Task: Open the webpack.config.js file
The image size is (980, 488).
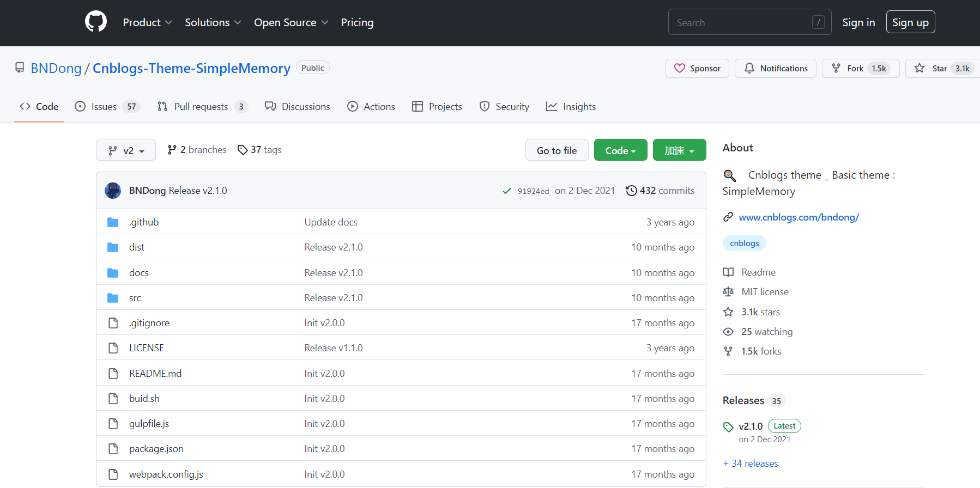Action: [166, 474]
